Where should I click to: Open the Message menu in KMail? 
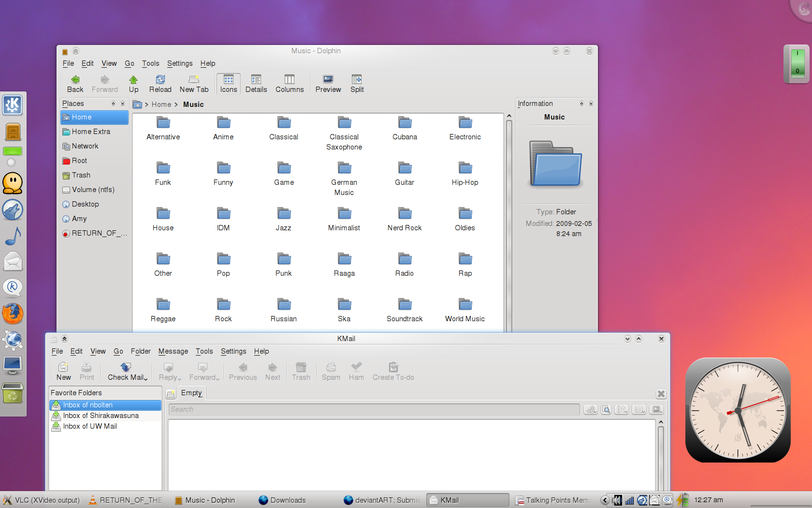(x=173, y=351)
